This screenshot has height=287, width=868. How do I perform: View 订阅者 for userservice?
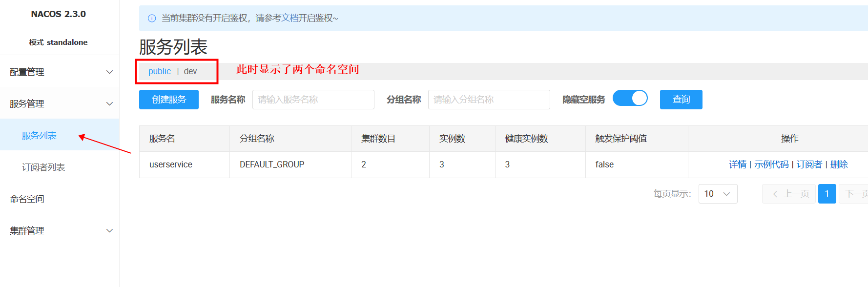click(x=809, y=164)
